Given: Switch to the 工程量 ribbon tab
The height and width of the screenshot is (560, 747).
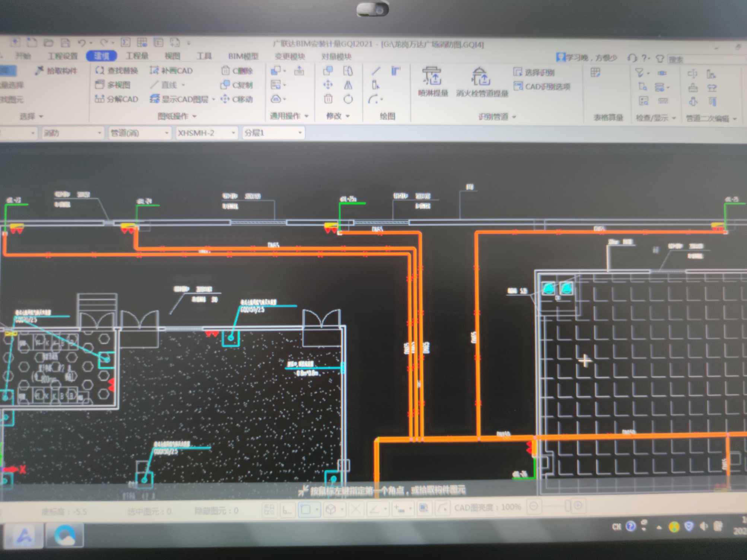Looking at the screenshot, I should pyautogui.click(x=137, y=56).
